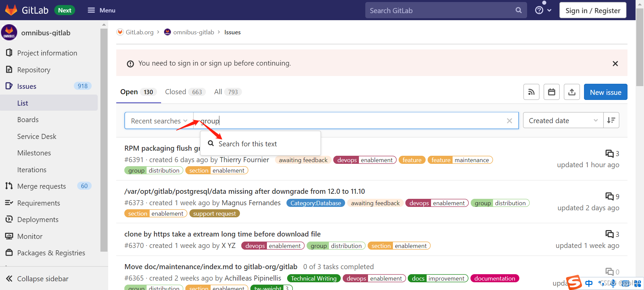The image size is (644, 290).
Task: Click the Repository sidebar icon
Action: coord(9,70)
